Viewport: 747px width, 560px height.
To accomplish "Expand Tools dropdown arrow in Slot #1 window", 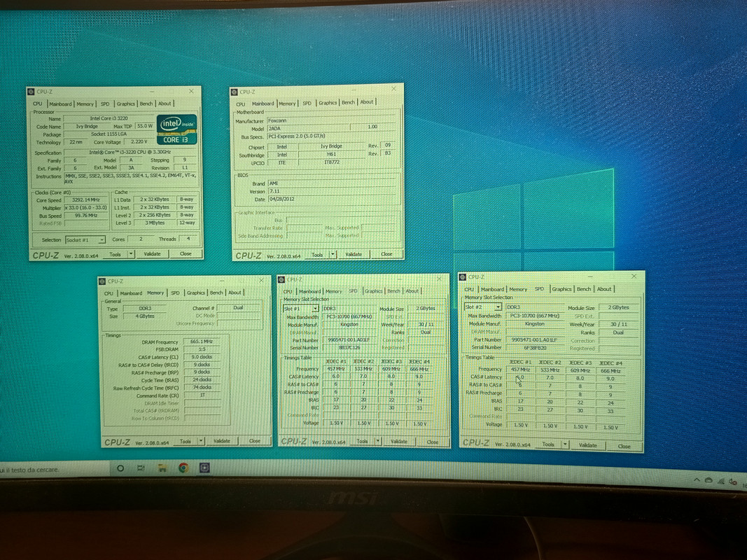I will [x=378, y=442].
